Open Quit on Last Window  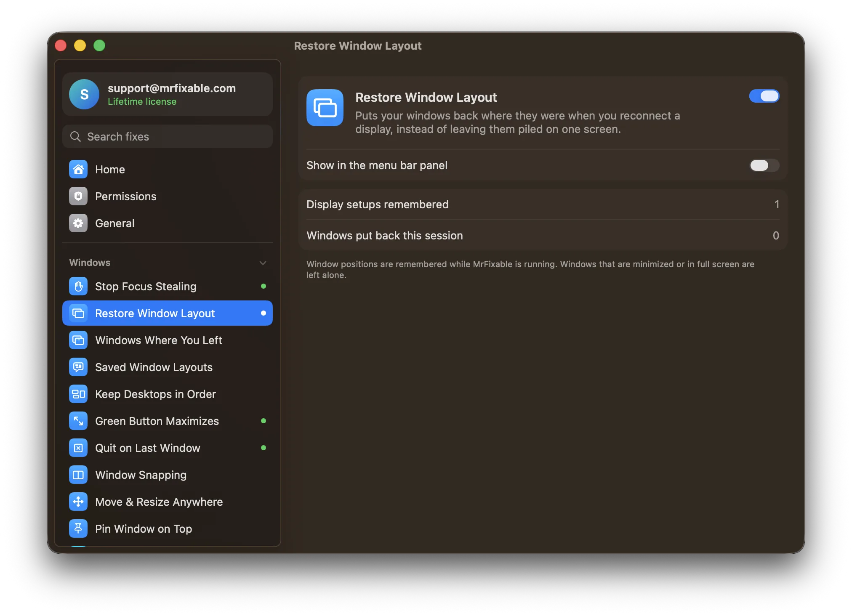(168, 448)
